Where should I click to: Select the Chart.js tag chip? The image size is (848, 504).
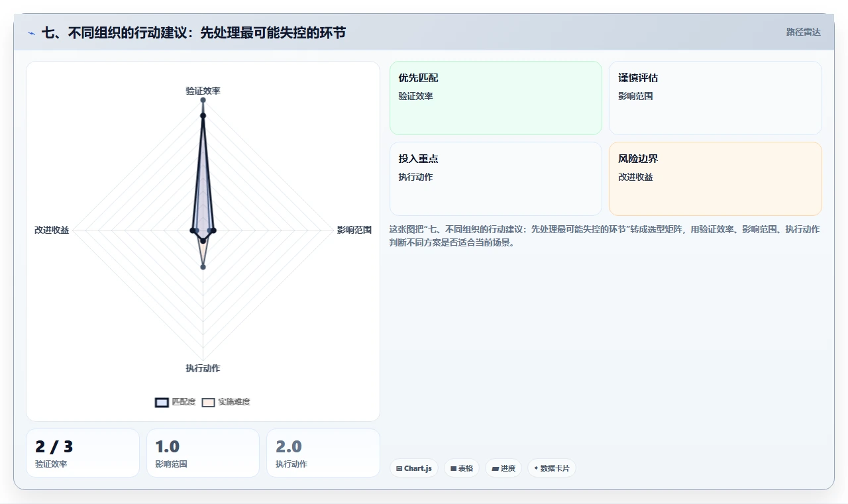[413, 468]
